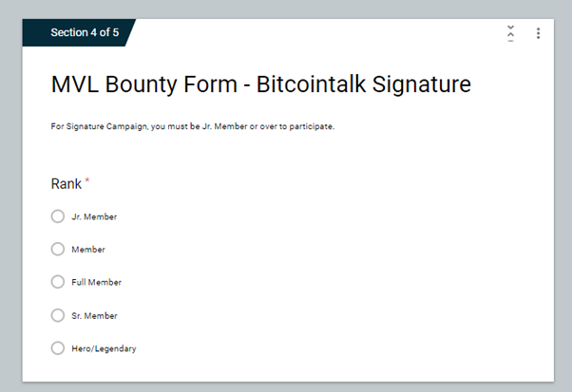Click the red required asterisk beside Rank
Image resolution: width=572 pixels, height=392 pixels.
87,180
